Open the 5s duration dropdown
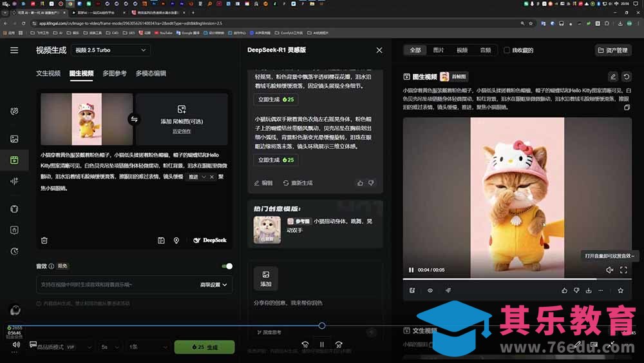This screenshot has width=644, height=363. 110,347
